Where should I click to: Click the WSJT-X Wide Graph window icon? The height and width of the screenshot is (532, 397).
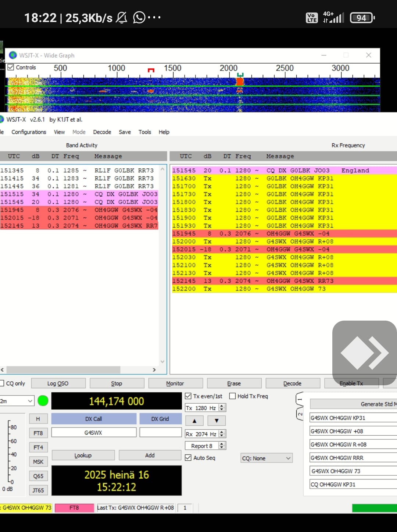13,55
